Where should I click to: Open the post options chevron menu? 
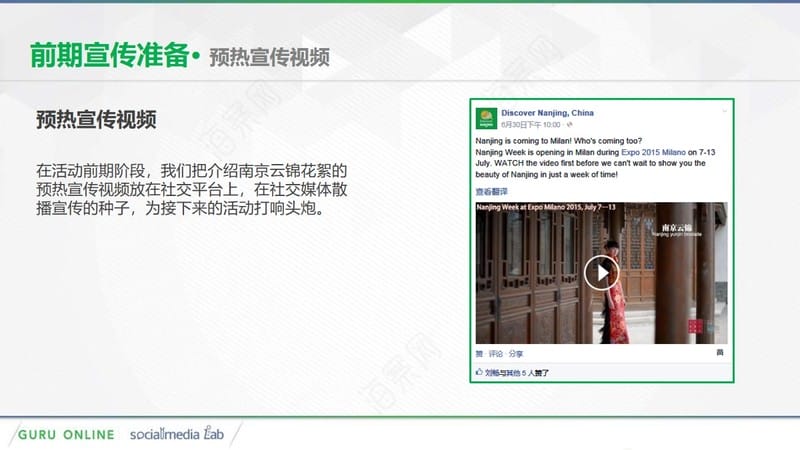pyautogui.click(x=724, y=111)
